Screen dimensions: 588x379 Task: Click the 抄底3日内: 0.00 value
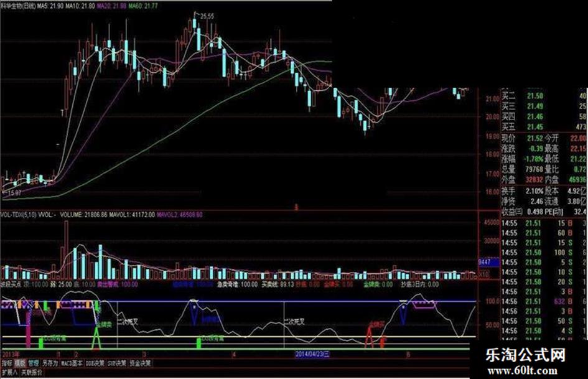pos(419,284)
